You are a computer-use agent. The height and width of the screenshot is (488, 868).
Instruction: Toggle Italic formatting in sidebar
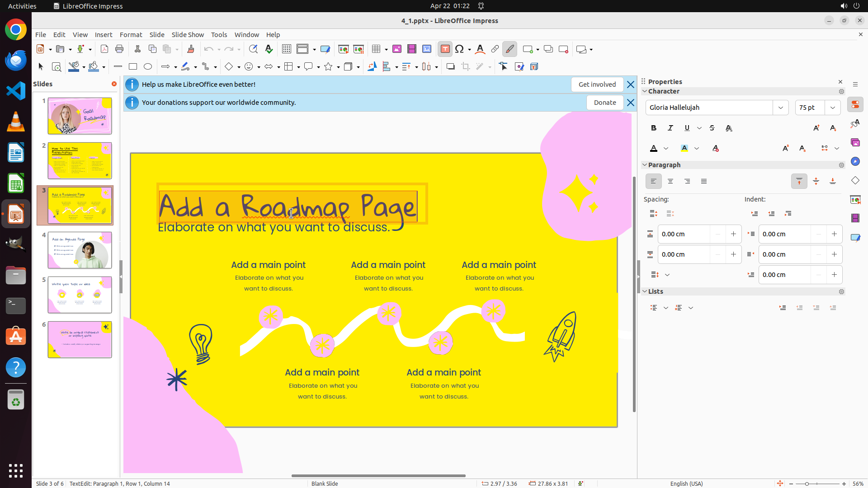pos(670,128)
